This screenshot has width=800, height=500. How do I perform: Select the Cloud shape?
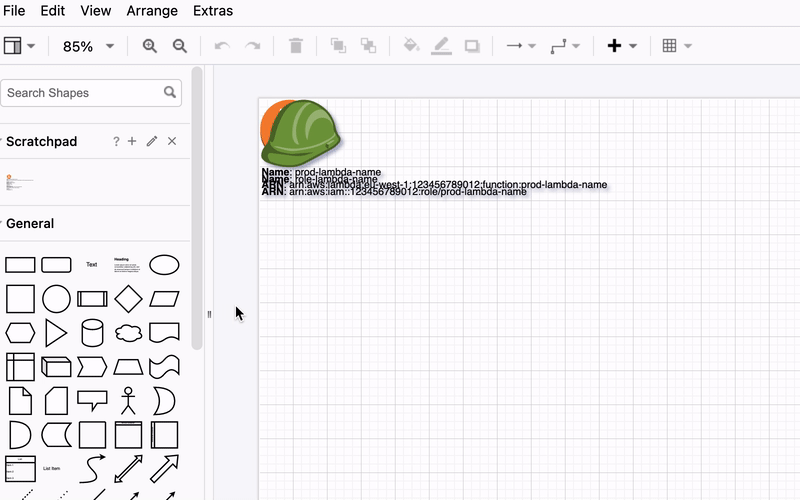tap(129, 333)
